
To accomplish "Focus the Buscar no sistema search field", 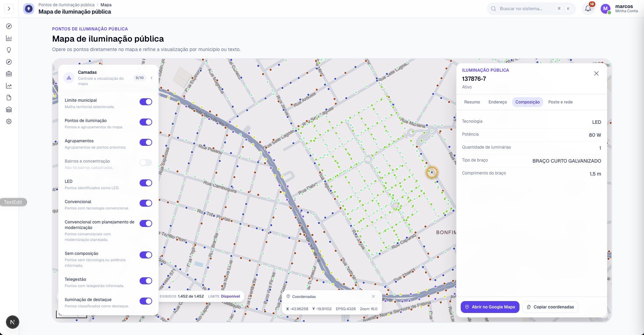I will click(x=531, y=9).
